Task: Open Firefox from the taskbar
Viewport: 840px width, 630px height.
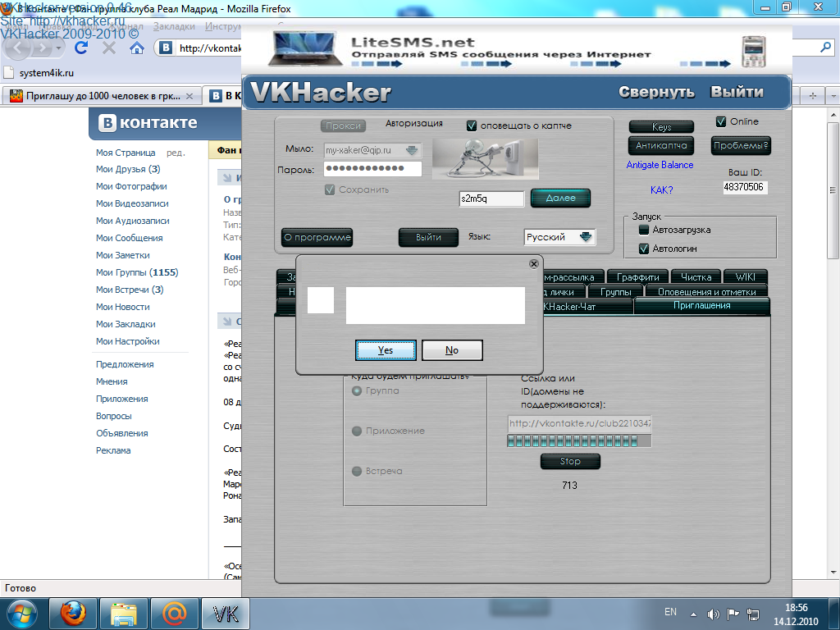Action: 73,614
